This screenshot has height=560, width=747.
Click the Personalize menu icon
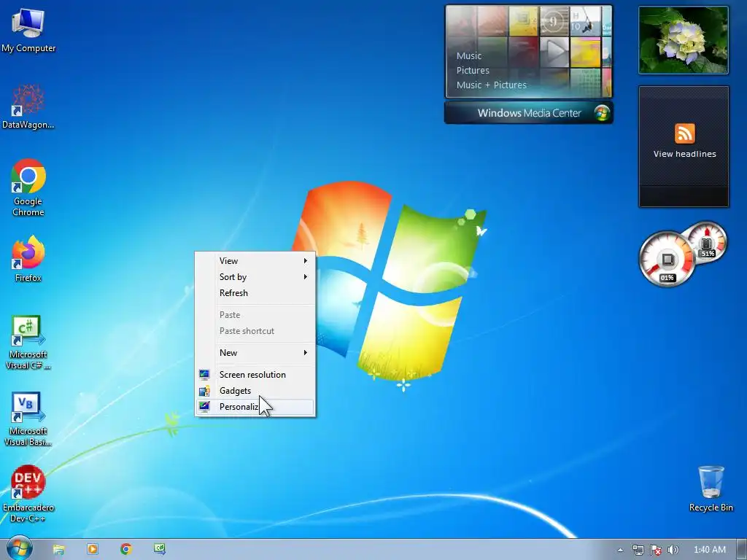[204, 407]
